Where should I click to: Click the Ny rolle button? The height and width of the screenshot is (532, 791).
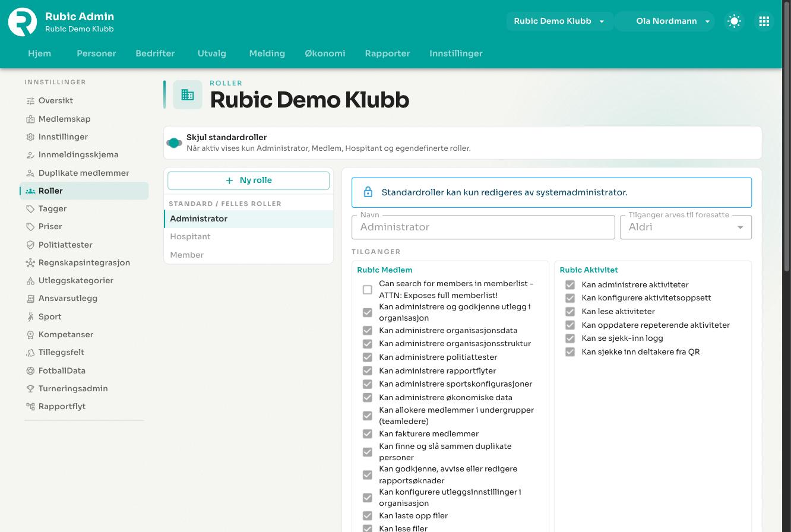point(248,180)
